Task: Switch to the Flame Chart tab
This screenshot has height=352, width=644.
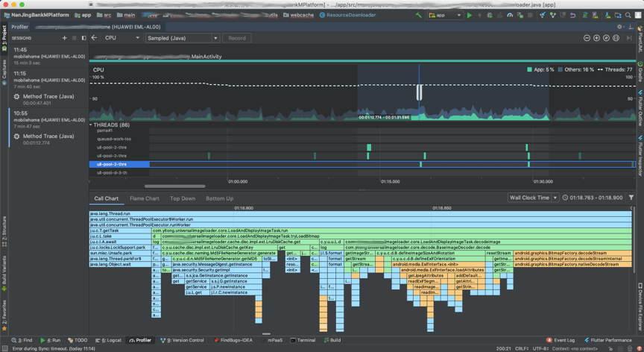Action: pos(144,198)
